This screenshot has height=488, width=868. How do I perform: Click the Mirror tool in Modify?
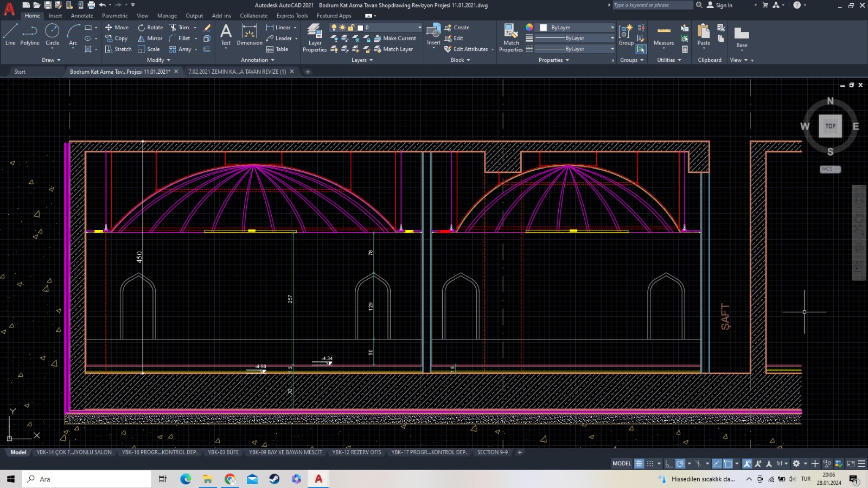point(150,38)
